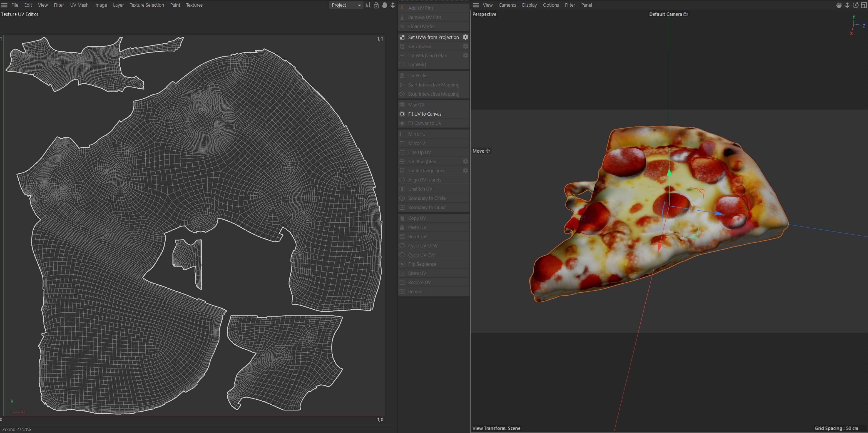
Task: Click the pan hand icon in 3D viewport
Action: (839, 5)
